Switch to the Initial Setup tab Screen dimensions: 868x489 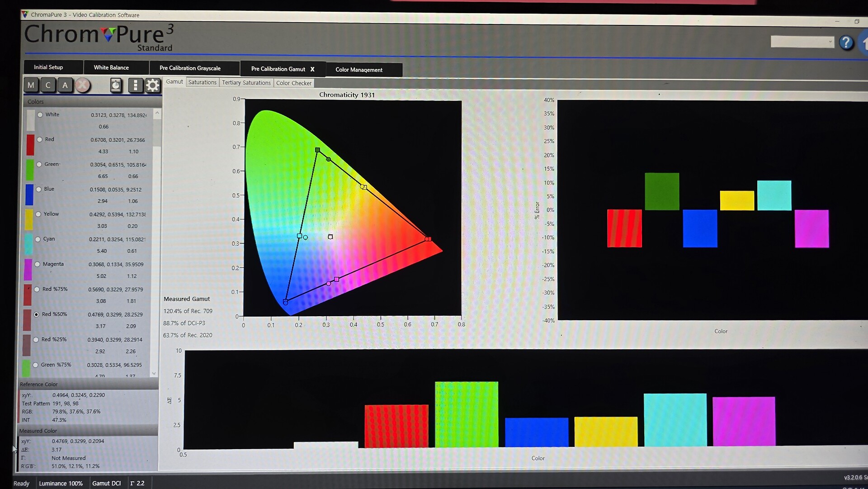tap(53, 67)
